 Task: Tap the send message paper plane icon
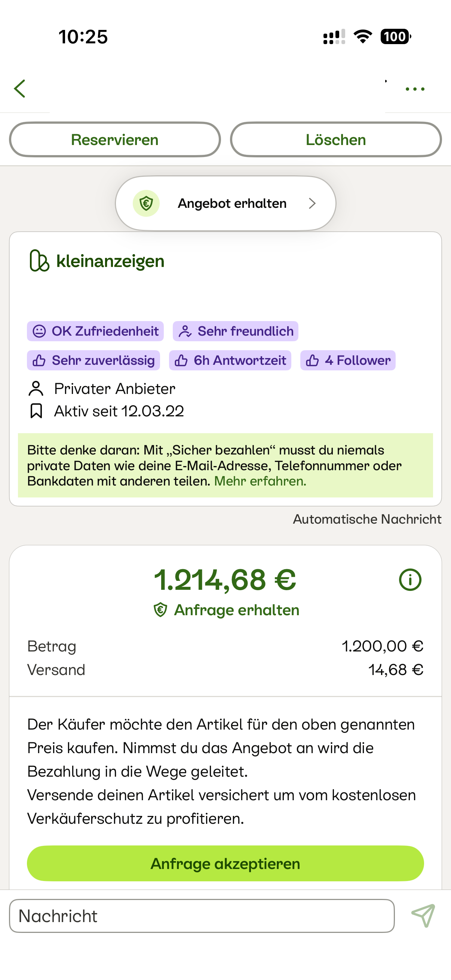click(x=423, y=915)
